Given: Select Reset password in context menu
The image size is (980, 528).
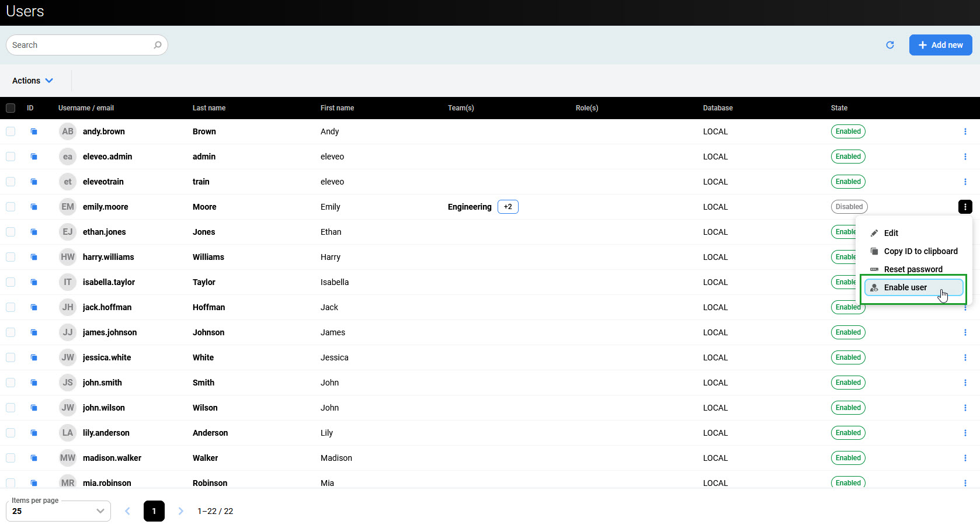Looking at the screenshot, I should point(913,269).
